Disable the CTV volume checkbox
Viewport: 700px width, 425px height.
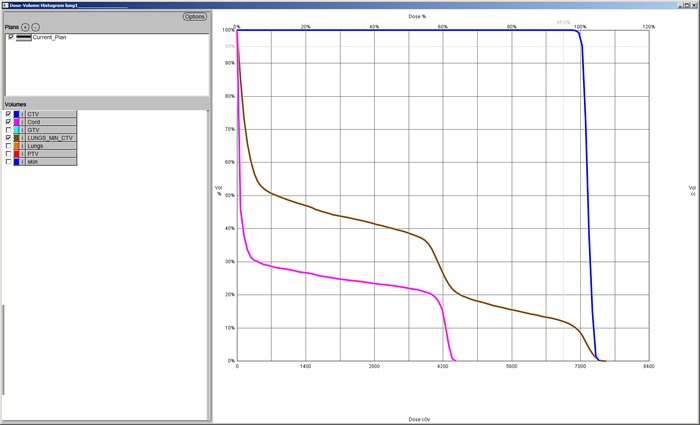point(9,114)
